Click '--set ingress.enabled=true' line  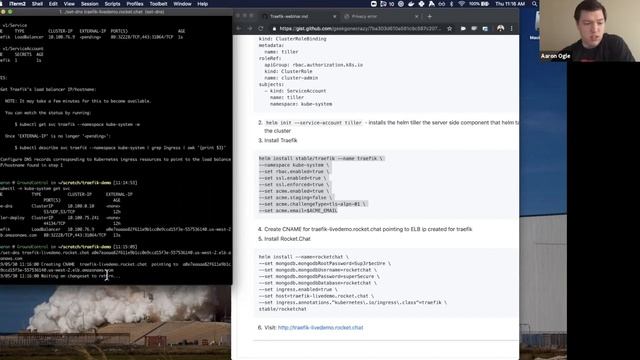coord(298,289)
